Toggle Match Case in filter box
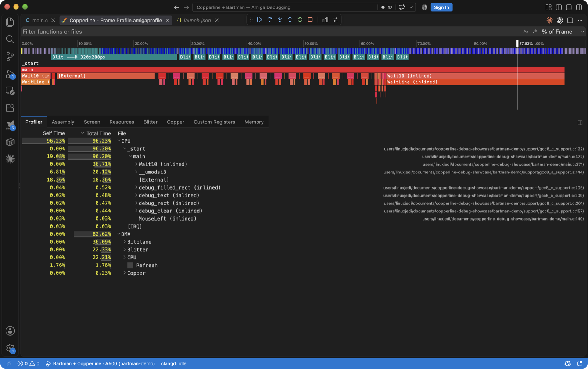 click(x=526, y=32)
